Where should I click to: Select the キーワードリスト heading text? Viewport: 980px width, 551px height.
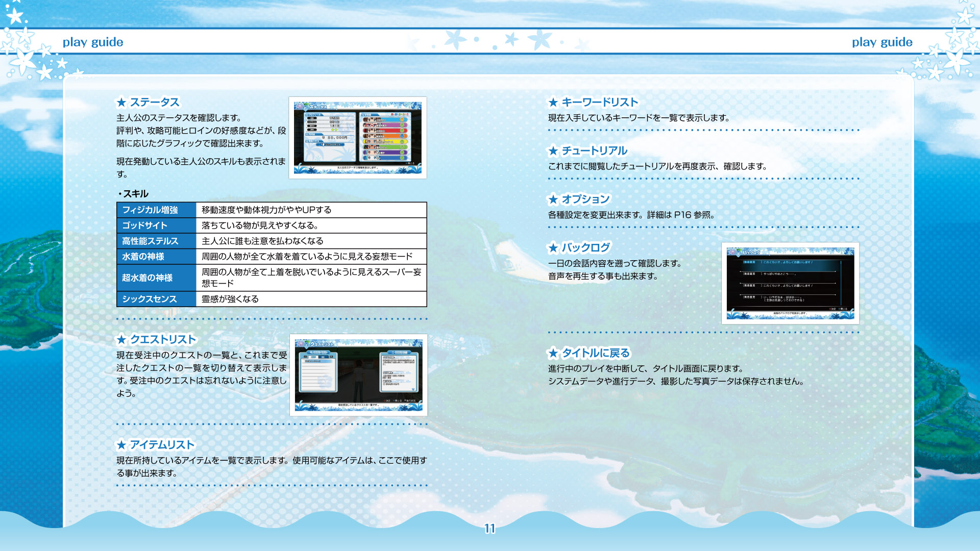click(x=600, y=103)
